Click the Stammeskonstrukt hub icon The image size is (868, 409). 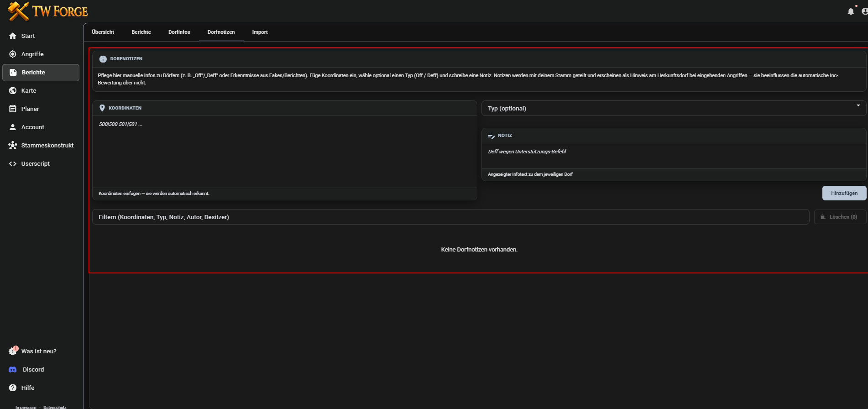pyautogui.click(x=13, y=145)
